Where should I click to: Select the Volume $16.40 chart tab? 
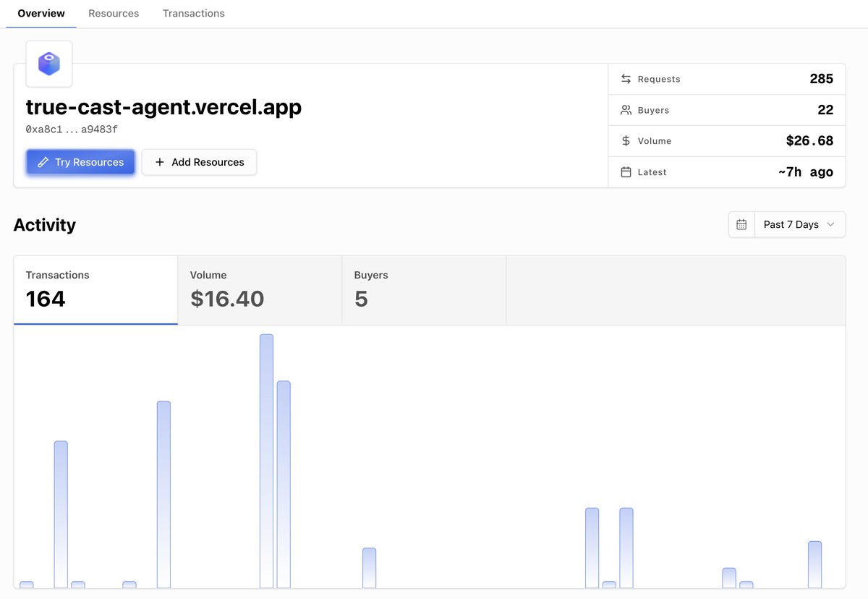(260, 290)
